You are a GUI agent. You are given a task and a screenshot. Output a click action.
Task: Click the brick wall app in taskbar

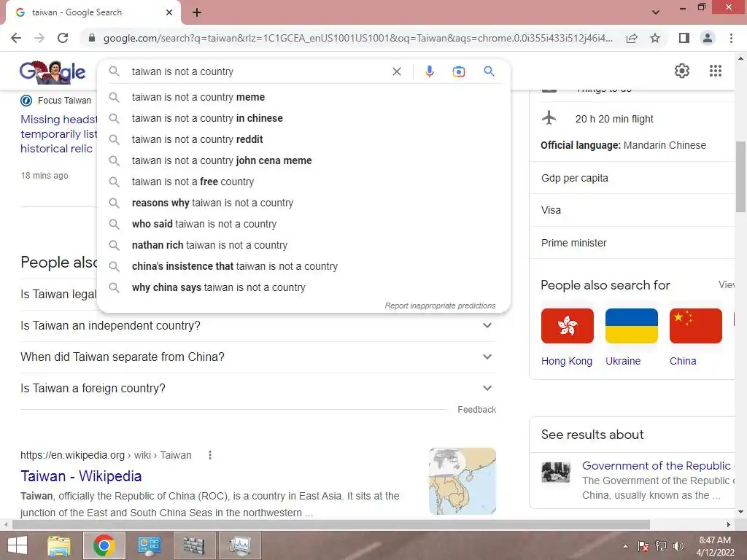point(193,545)
